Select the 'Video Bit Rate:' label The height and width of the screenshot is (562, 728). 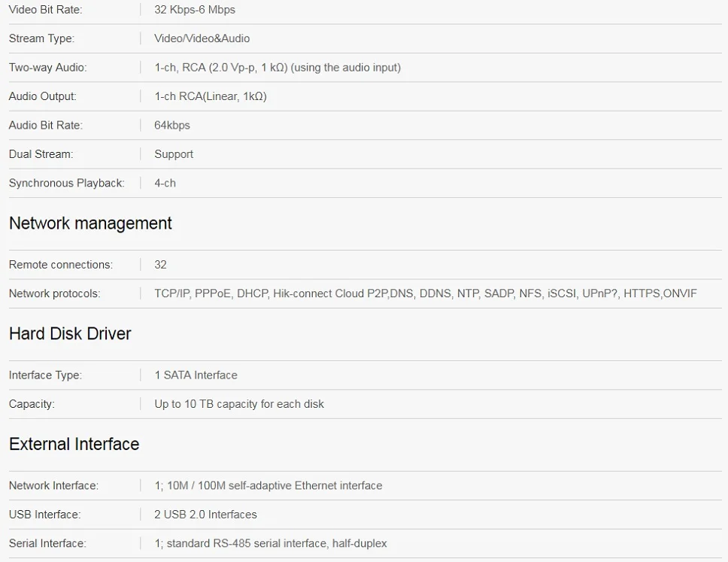[45, 10]
